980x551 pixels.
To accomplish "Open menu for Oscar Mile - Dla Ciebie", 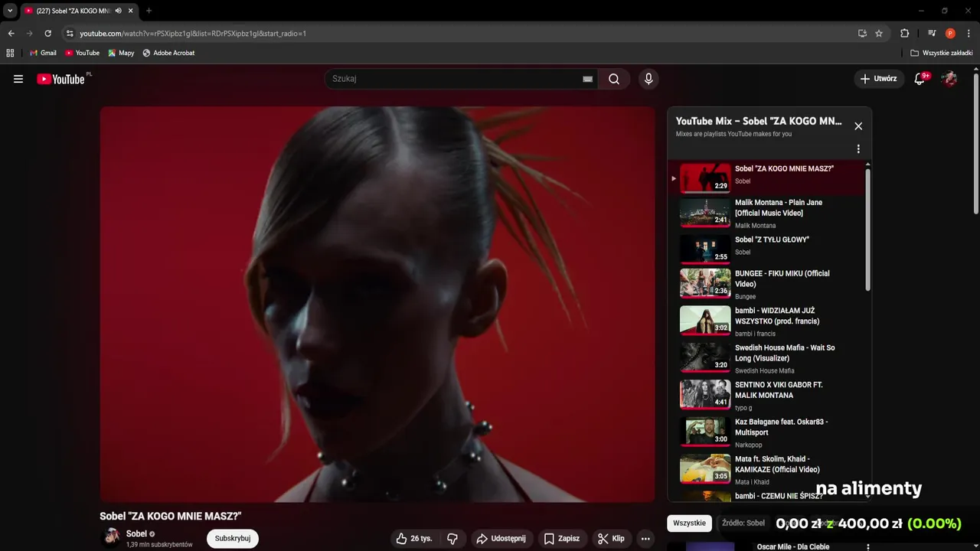I will [x=867, y=547].
